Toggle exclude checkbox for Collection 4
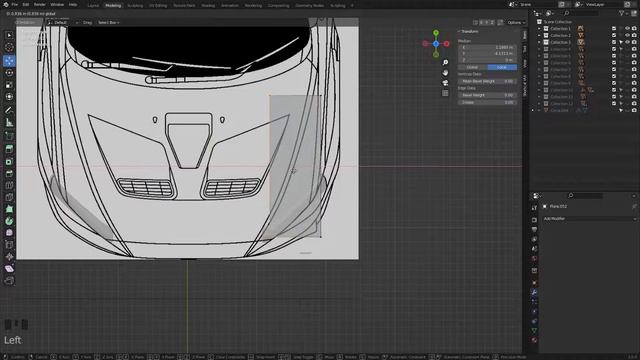The width and height of the screenshot is (640, 360). (614, 49)
